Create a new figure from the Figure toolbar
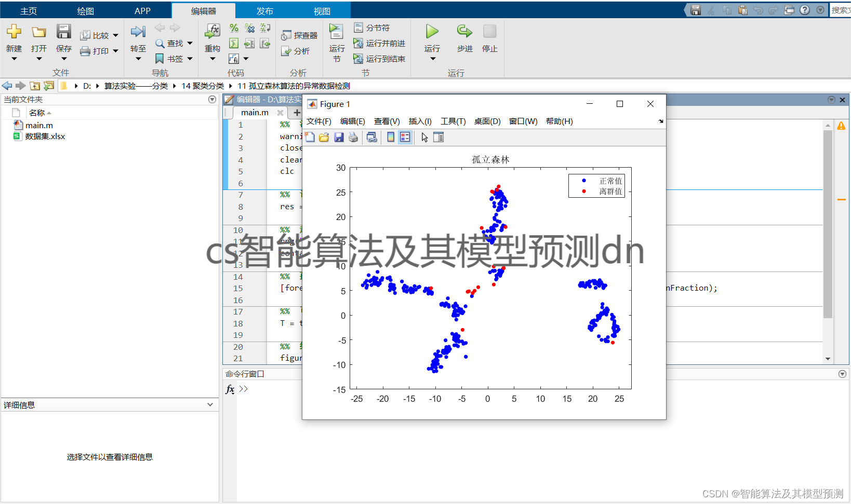The height and width of the screenshot is (504, 851). pyautogui.click(x=310, y=137)
